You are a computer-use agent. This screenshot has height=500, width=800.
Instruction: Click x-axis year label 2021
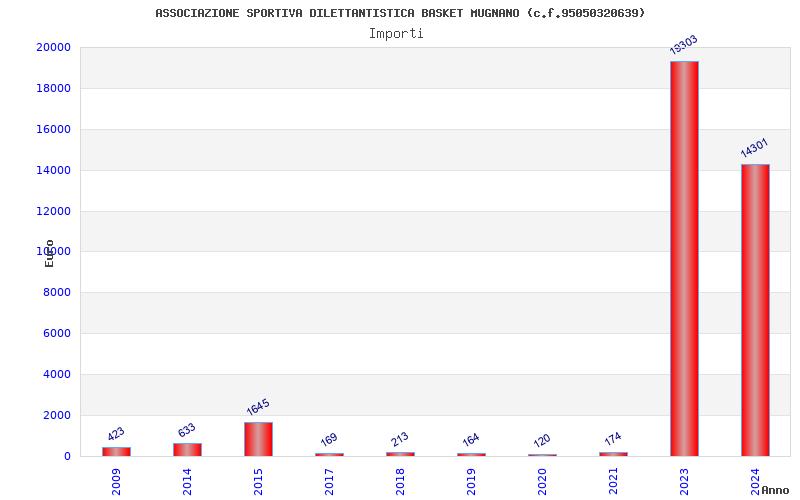pyautogui.click(x=613, y=482)
